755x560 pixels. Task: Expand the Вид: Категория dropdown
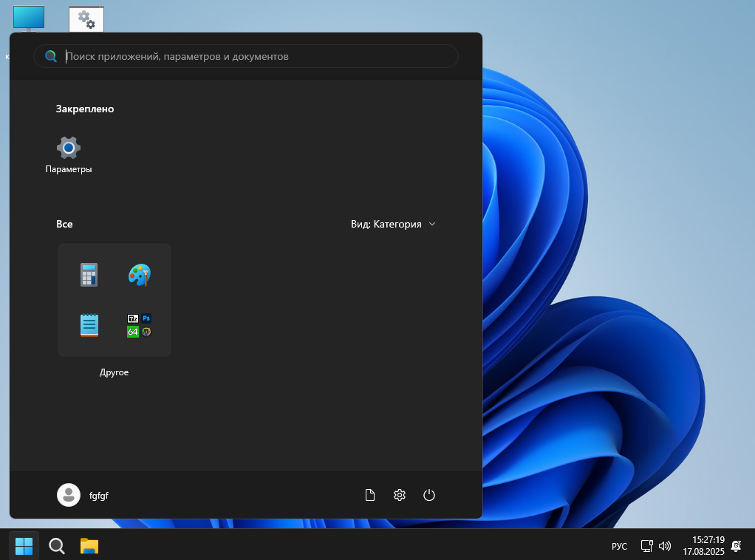coord(393,224)
